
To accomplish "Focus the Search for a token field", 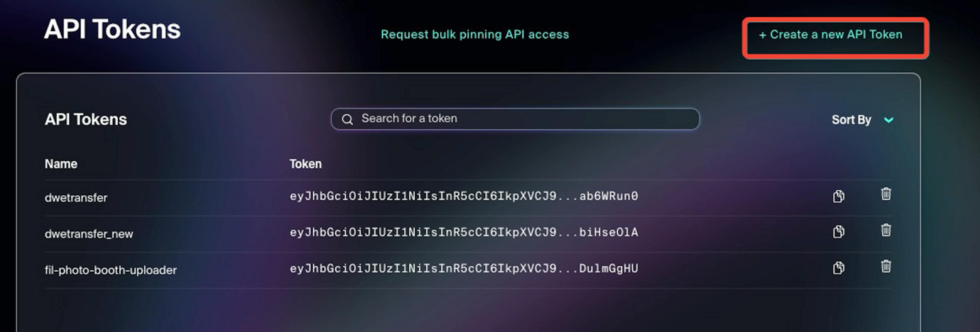I will (515, 119).
